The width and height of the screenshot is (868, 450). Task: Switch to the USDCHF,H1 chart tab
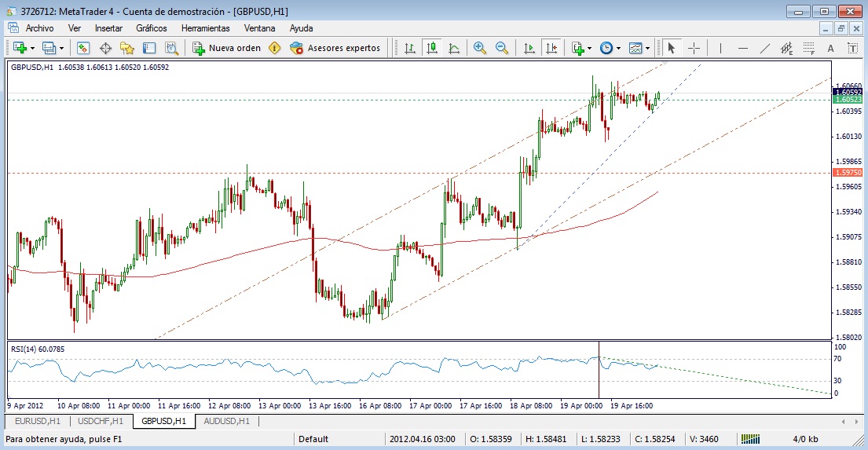pos(101,421)
